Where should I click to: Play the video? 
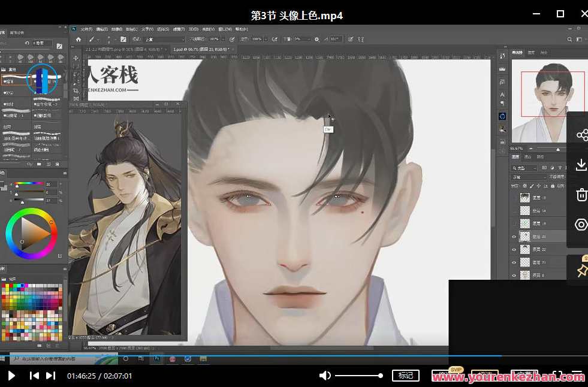(x=11, y=376)
